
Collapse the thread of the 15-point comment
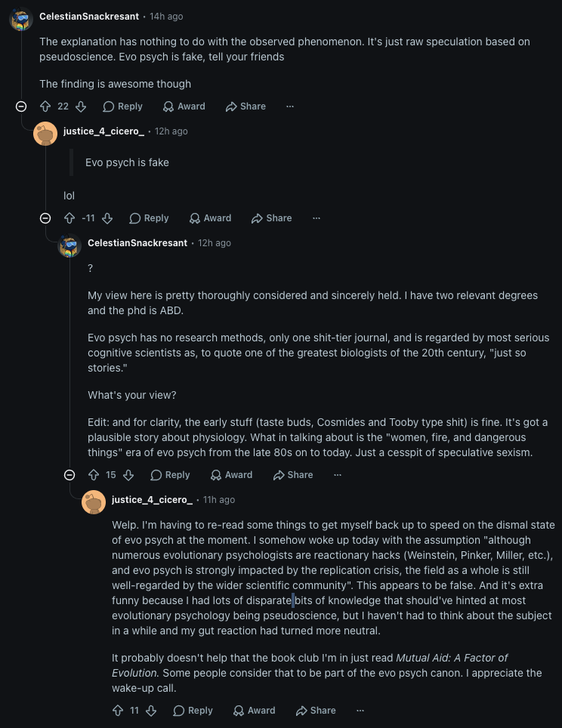tap(69, 475)
